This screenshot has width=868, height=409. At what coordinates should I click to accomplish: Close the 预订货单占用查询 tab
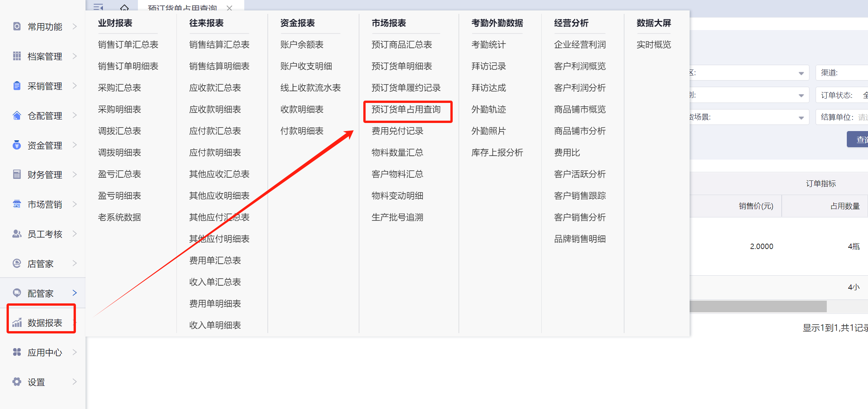230,8
